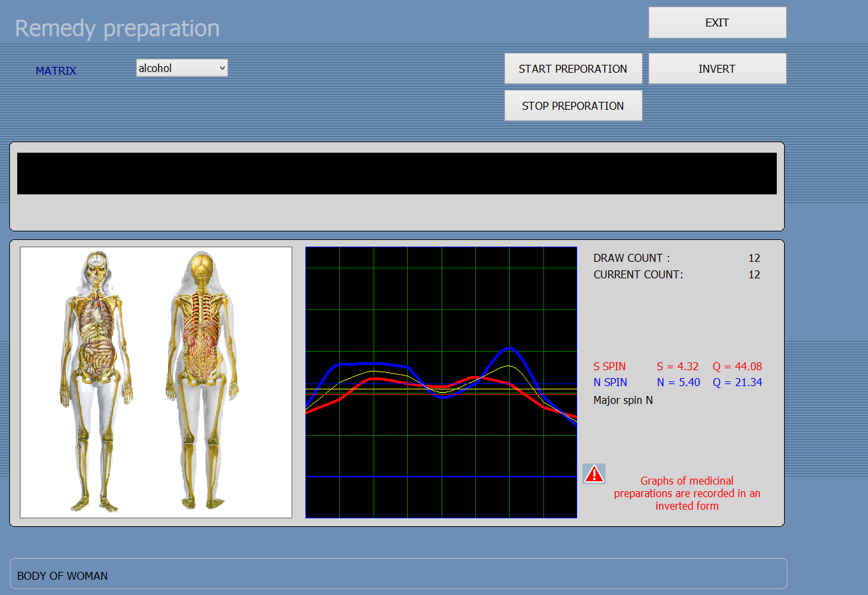
Task: Click the dropdown arrow beside alcohol
Action: pyautogui.click(x=221, y=67)
